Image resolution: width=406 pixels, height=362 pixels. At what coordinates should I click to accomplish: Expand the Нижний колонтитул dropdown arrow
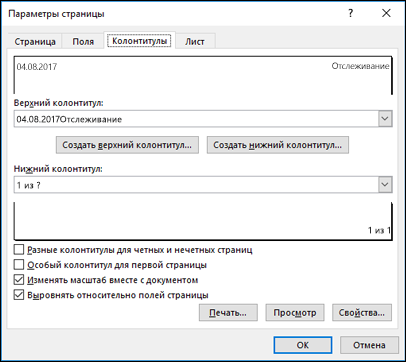click(385, 184)
